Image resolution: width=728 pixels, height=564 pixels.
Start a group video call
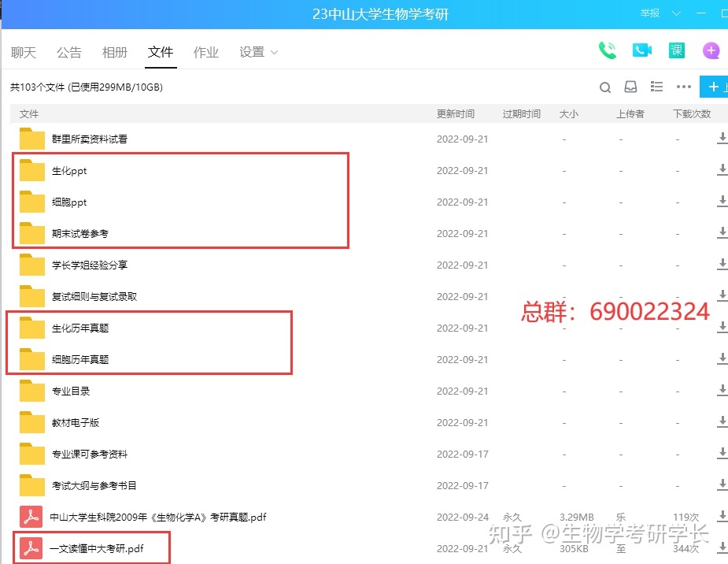point(642,51)
